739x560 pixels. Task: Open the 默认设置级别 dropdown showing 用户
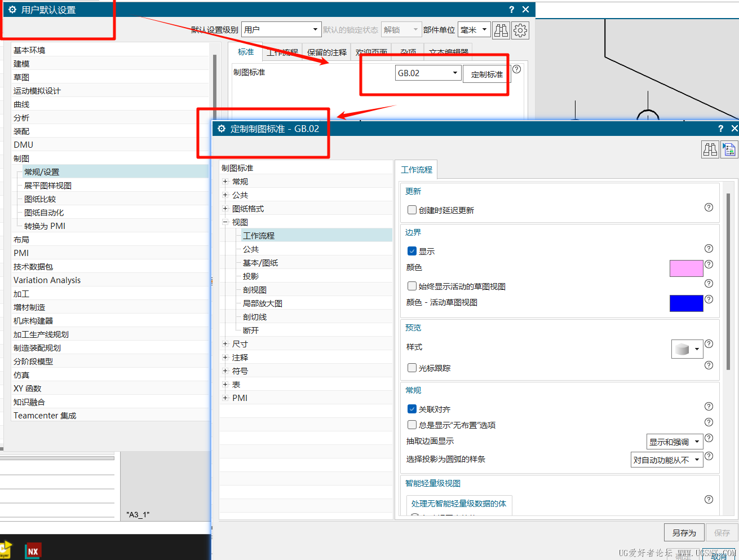tap(281, 30)
